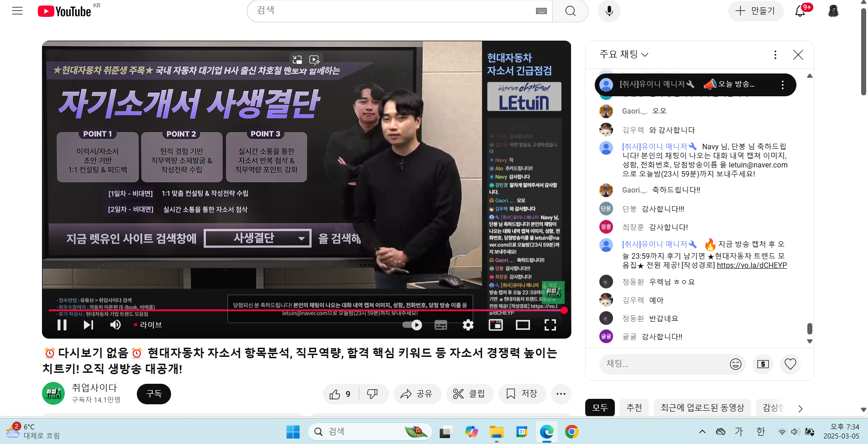Switch to miniplayer mode
The image size is (868, 444).
pos(495,325)
